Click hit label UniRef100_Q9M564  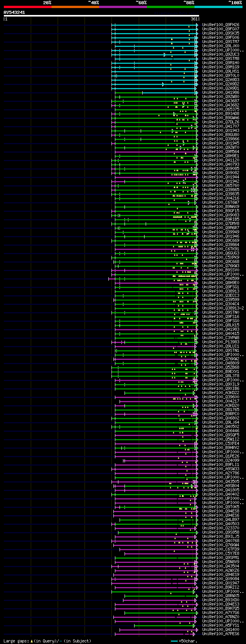click(x=221, y=151)
